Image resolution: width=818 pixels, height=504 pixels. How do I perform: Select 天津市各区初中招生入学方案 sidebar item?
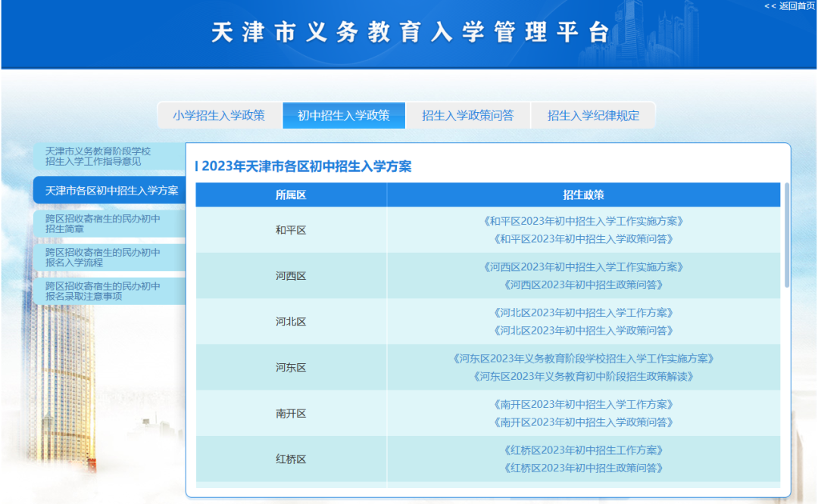(x=110, y=190)
